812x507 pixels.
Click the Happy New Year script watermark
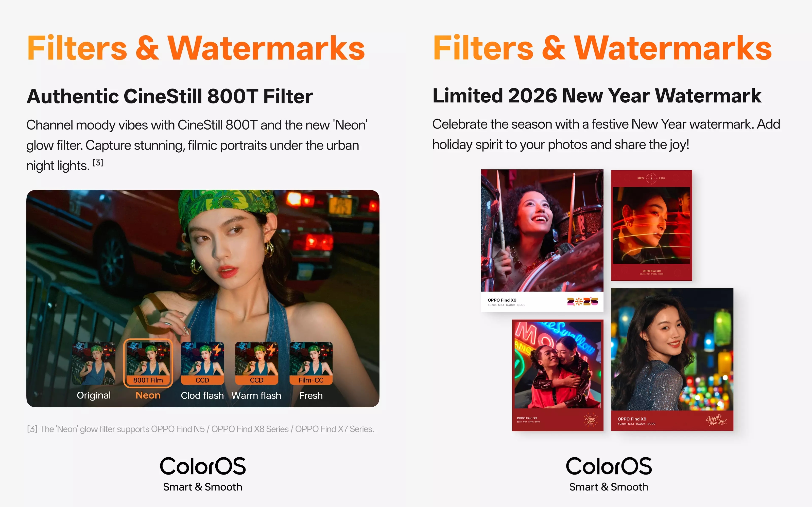pyautogui.click(x=716, y=420)
